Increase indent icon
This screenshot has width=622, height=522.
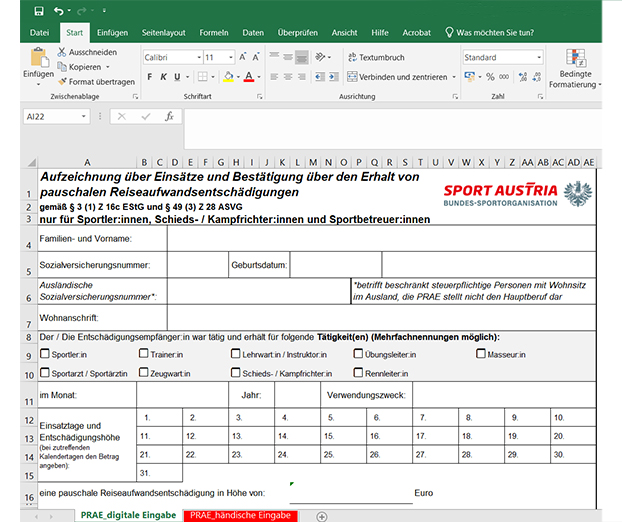[x=334, y=77]
